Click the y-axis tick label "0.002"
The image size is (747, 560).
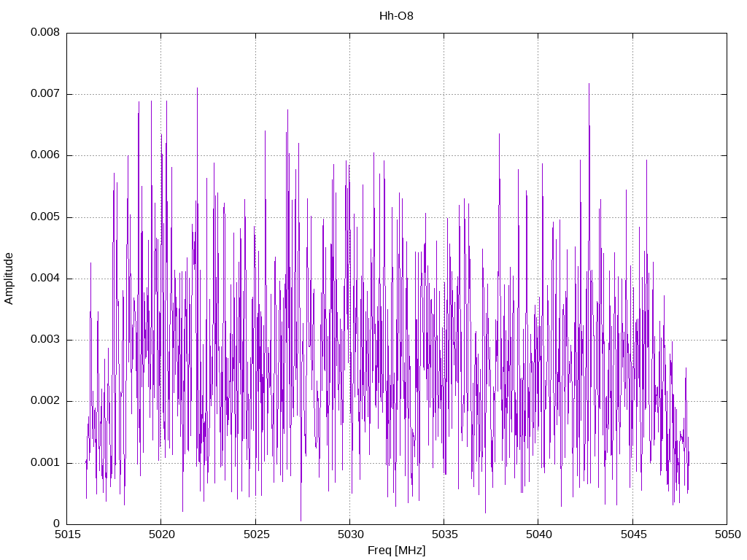click(x=45, y=401)
